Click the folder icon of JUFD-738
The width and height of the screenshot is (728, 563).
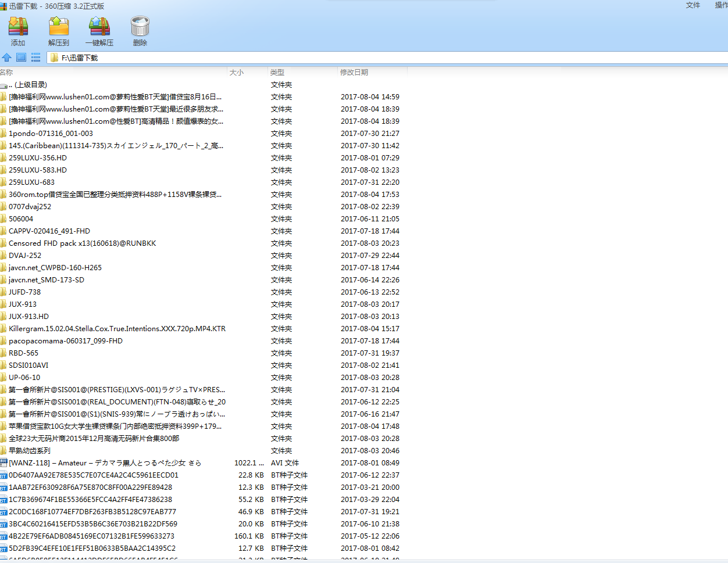[x=3, y=292]
